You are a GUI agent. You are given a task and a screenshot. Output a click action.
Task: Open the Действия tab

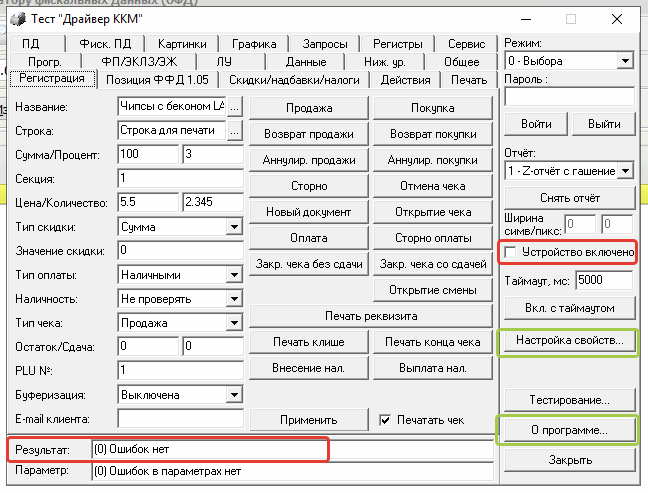pos(405,80)
